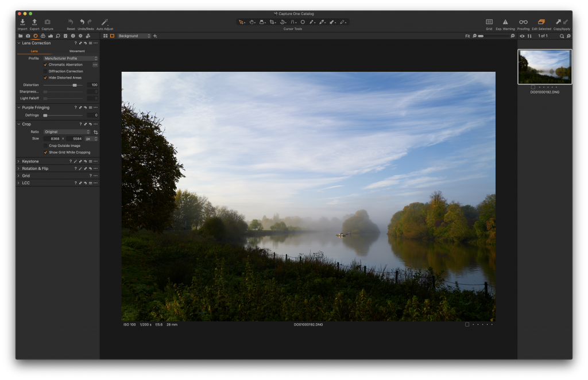Reset the Purple Fringing tool adjustments
This screenshot has height=380, width=588.
pyautogui.click(x=85, y=107)
